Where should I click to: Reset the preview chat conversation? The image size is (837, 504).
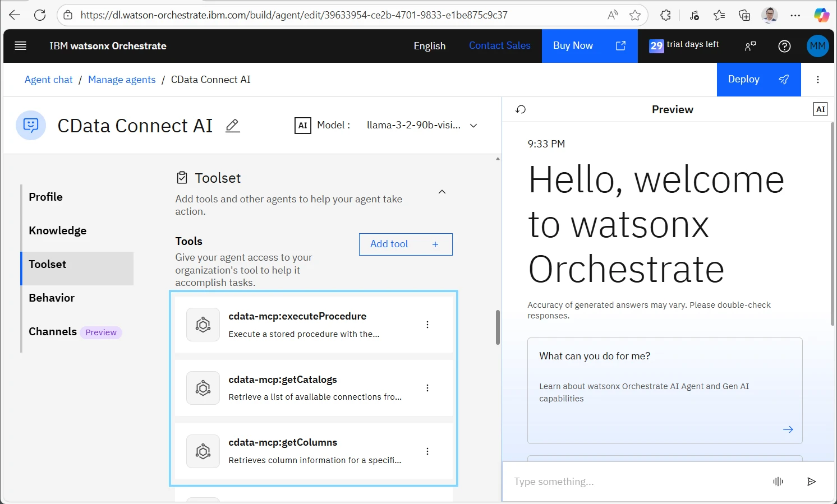[x=521, y=109]
